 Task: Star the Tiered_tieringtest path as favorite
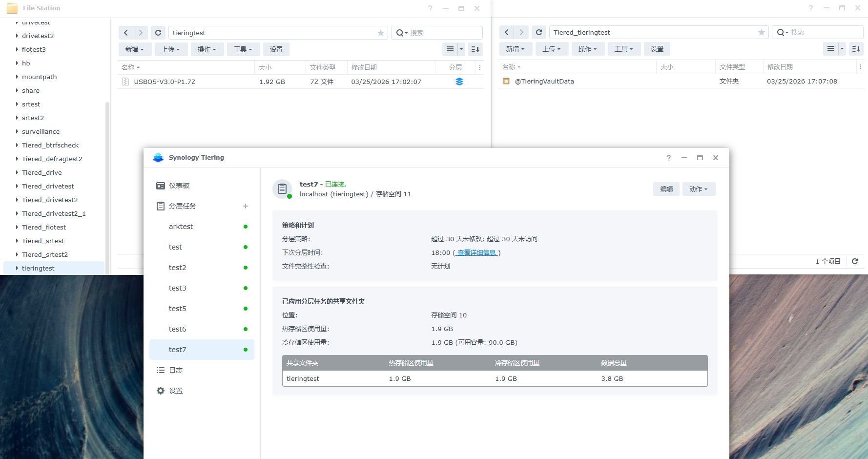pos(762,32)
